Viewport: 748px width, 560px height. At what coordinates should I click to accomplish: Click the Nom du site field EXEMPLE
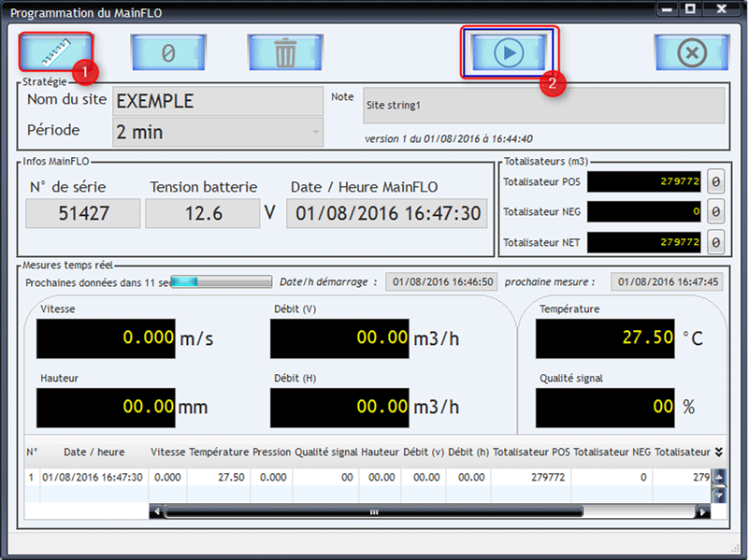218,101
